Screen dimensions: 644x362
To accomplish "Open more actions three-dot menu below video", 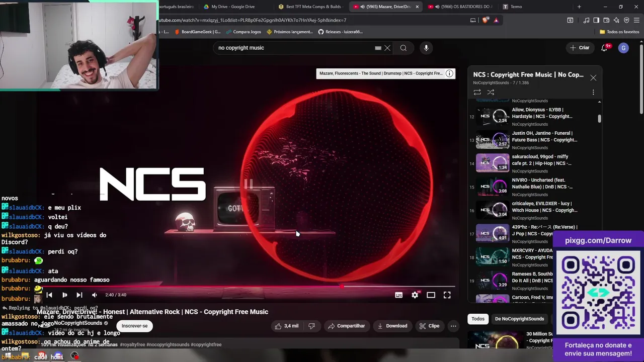I will (x=453, y=326).
